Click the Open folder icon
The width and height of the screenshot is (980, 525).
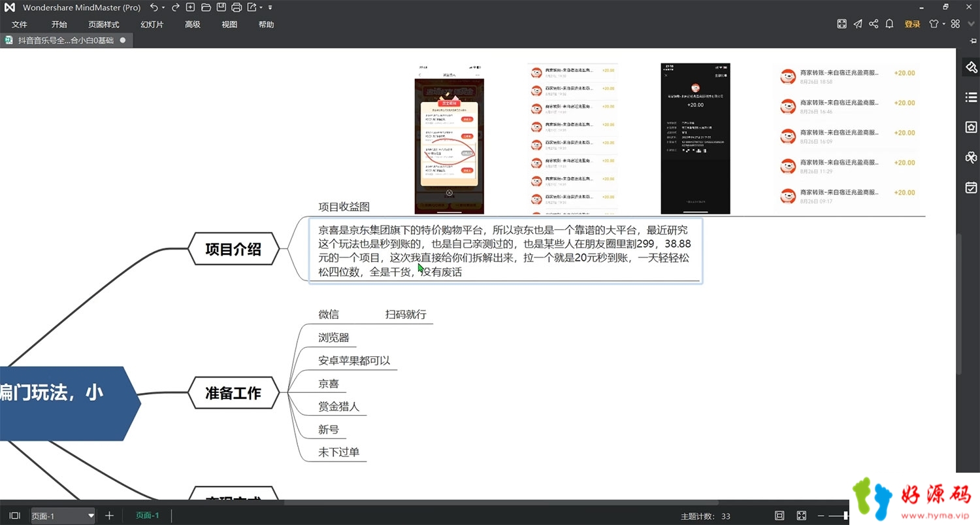point(206,7)
